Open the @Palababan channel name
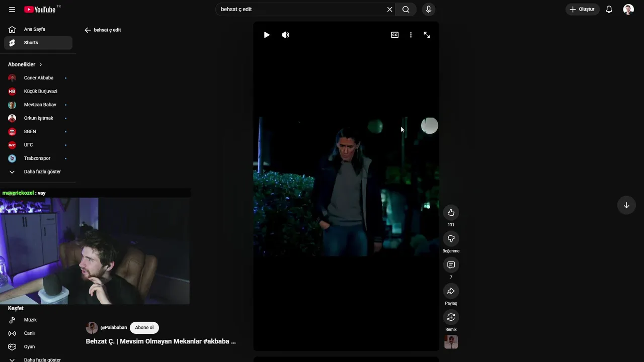644x362 pixels. (x=114, y=328)
